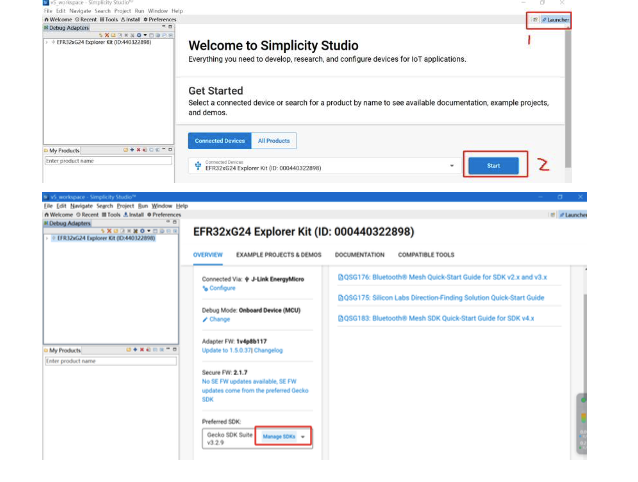Click Tools toolbar button in the Explorer Kit window
Screen dimensions: 638x482
(x=111, y=215)
